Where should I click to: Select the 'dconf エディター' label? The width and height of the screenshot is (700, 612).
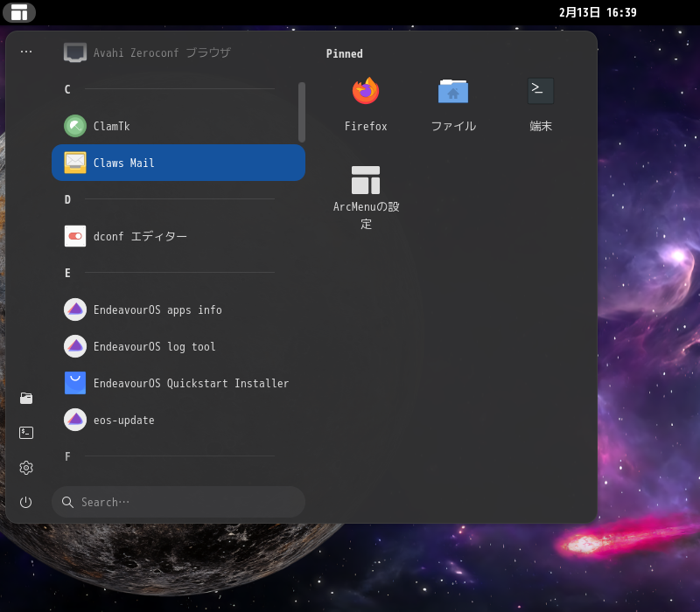140,236
